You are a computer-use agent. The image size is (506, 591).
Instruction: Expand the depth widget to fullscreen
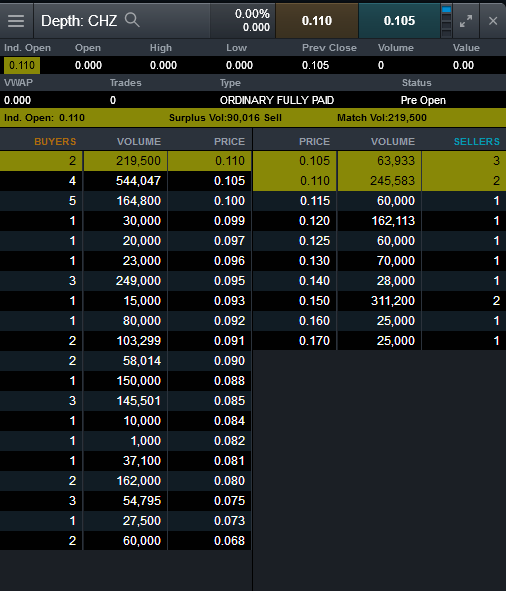(x=466, y=21)
